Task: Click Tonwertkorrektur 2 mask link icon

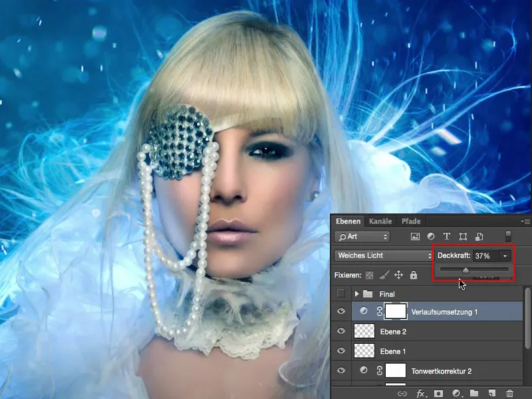Action: click(x=379, y=370)
